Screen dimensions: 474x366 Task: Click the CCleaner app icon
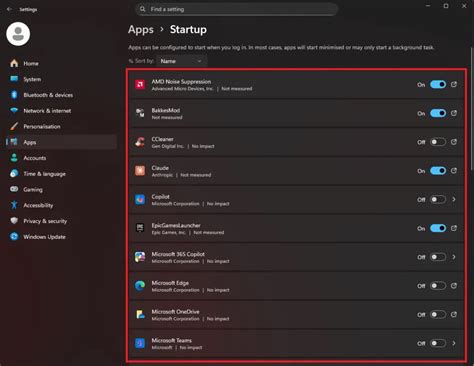pyautogui.click(x=140, y=142)
